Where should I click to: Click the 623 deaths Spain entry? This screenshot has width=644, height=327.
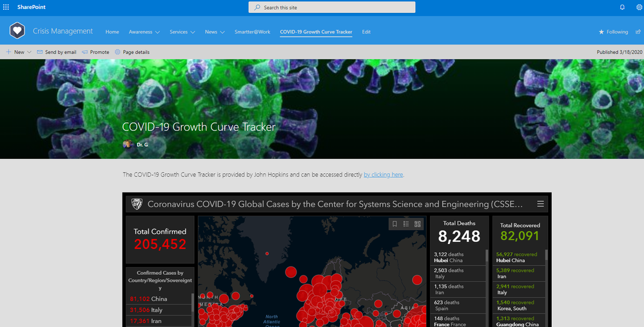pos(458,305)
